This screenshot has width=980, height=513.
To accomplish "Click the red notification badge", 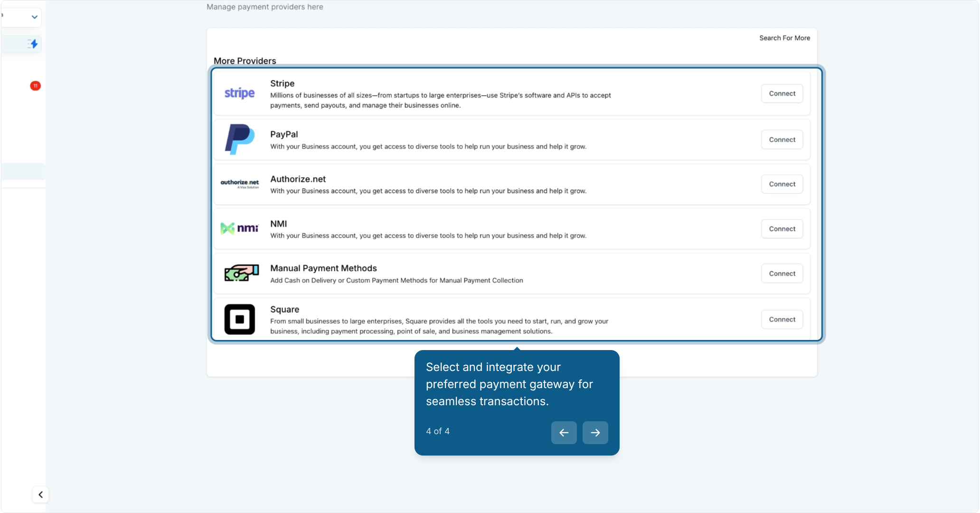I will pyautogui.click(x=35, y=85).
